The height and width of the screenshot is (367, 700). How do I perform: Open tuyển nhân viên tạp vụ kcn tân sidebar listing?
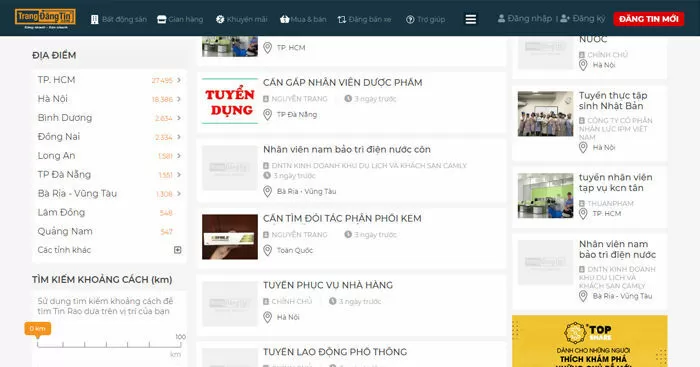616,183
